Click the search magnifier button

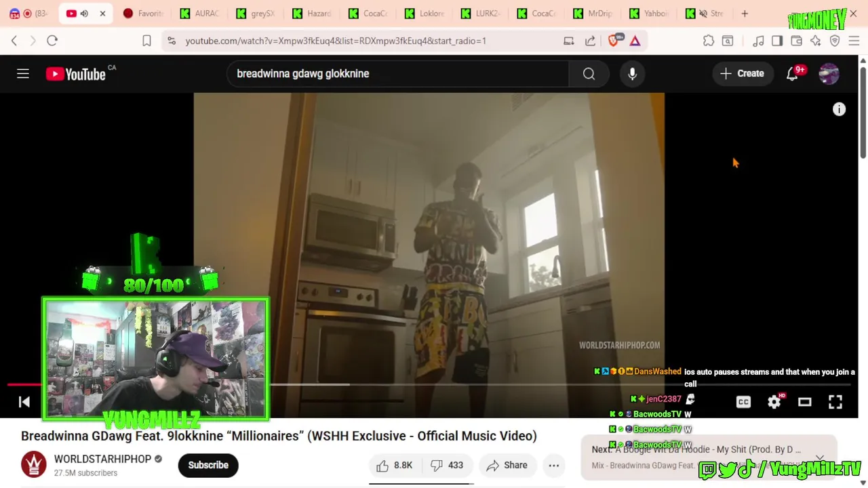tap(589, 73)
